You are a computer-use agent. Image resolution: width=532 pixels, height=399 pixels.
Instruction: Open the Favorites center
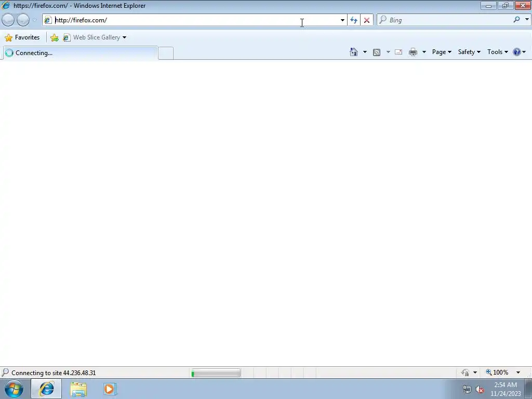(x=22, y=37)
